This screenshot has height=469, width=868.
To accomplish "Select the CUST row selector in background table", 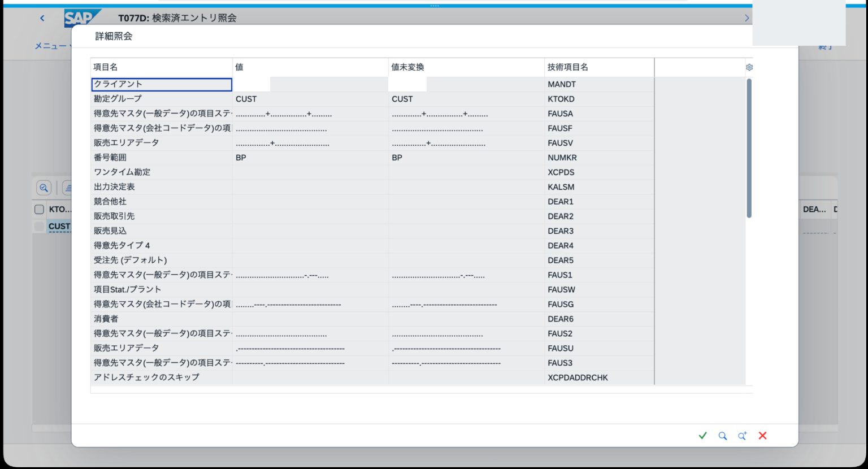I will pos(39,226).
